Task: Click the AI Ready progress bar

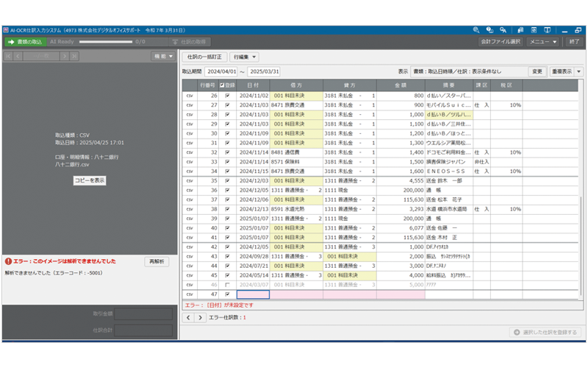Action: 110,42
